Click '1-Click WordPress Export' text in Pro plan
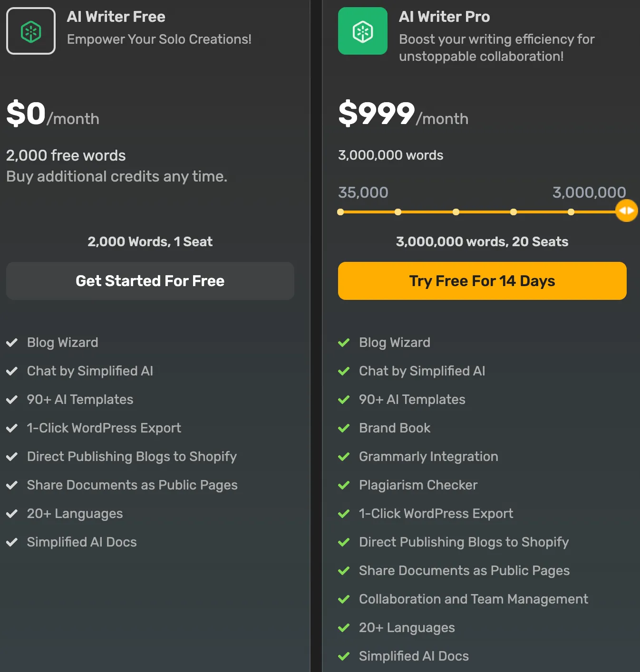The height and width of the screenshot is (672, 640). [436, 513]
